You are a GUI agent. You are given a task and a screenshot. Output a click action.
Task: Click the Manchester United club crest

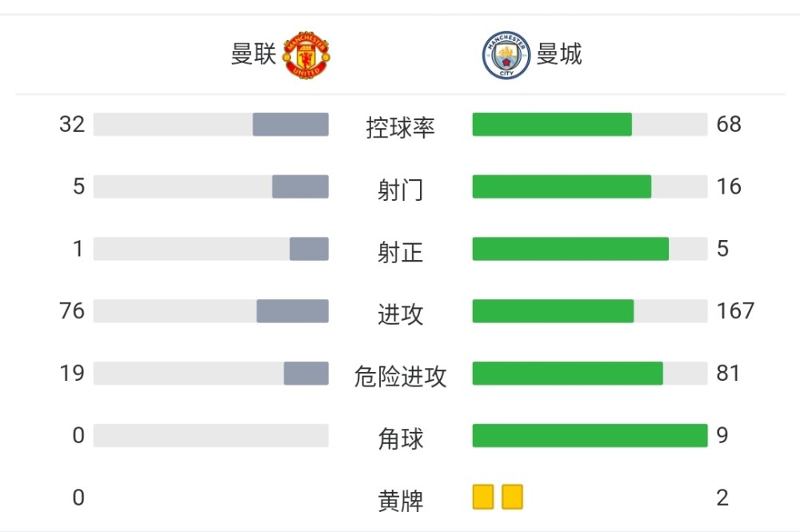point(306,55)
